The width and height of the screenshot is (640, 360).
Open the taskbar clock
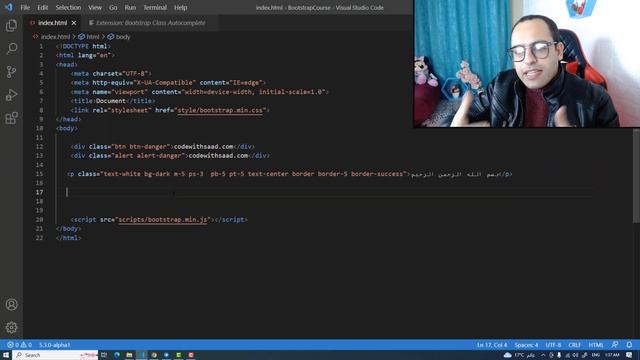[x=612, y=355]
